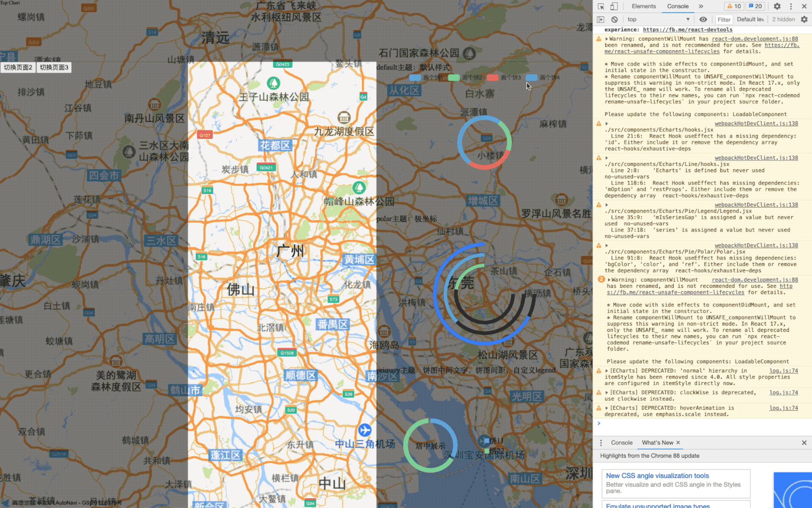Expand the first componentWillMount warning
The height and width of the screenshot is (508, 812).
coord(606,39)
